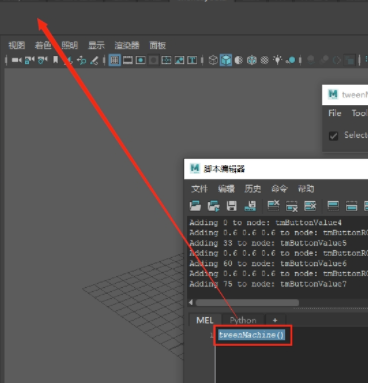Toggle the Resolution Gate display
Image resolution: width=368 pixels, height=383 pixels.
[x=141, y=60]
